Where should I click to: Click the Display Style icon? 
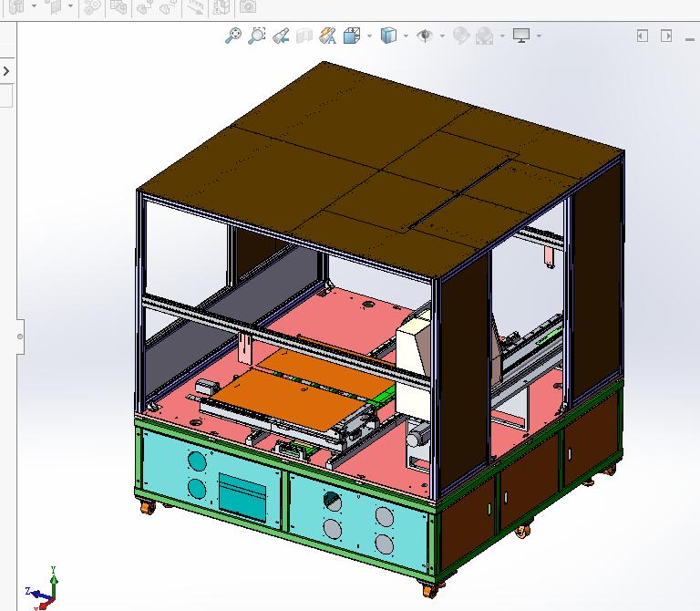coord(388,36)
